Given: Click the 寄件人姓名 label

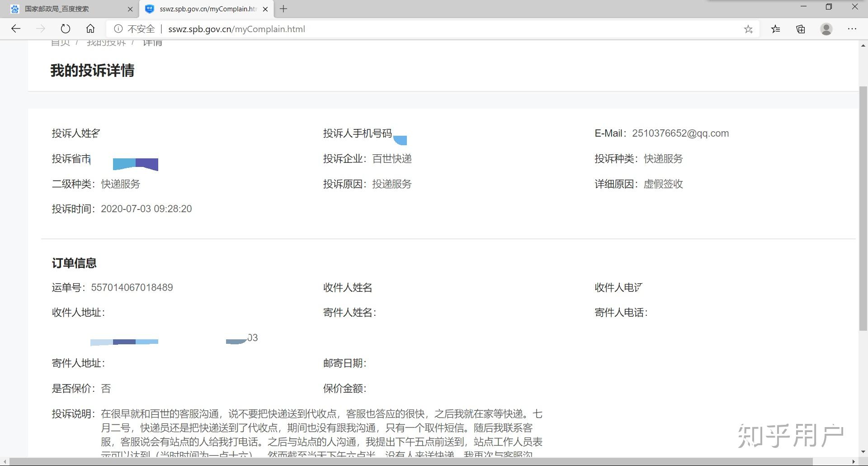Looking at the screenshot, I should coord(350,313).
